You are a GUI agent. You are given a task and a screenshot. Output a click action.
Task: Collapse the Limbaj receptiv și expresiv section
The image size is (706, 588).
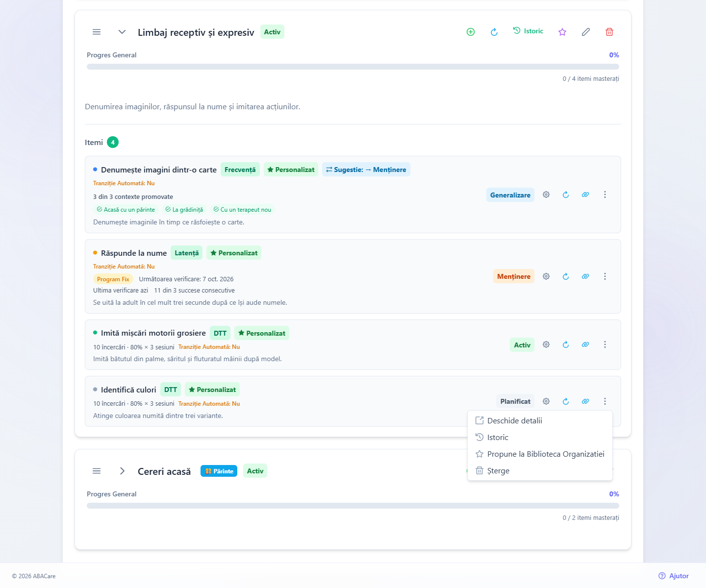(122, 32)
